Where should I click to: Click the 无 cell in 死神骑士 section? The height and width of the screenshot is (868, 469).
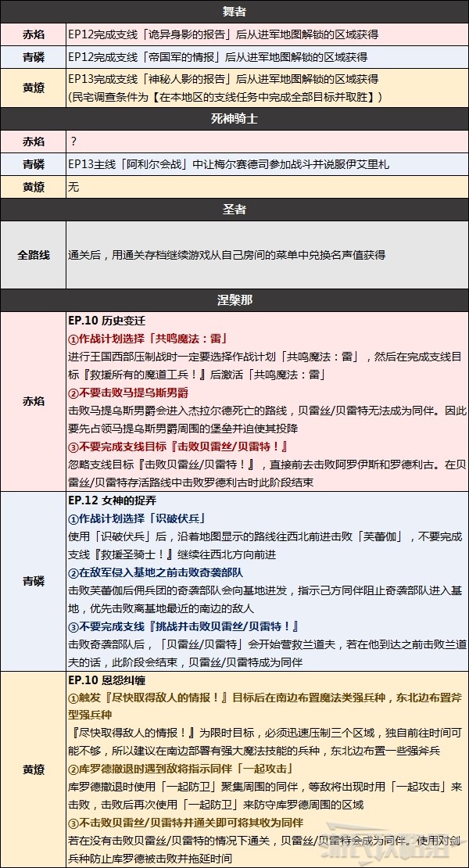coord(74,188)
